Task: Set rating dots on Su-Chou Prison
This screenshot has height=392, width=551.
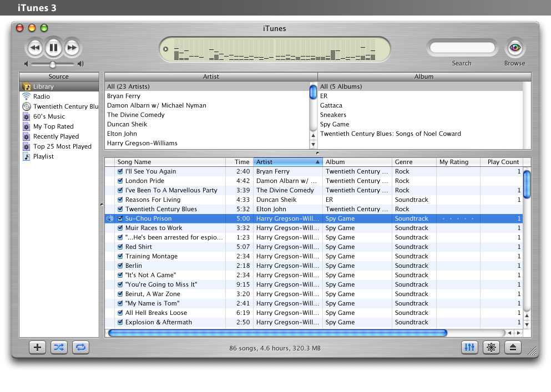Action: [458, 218]
